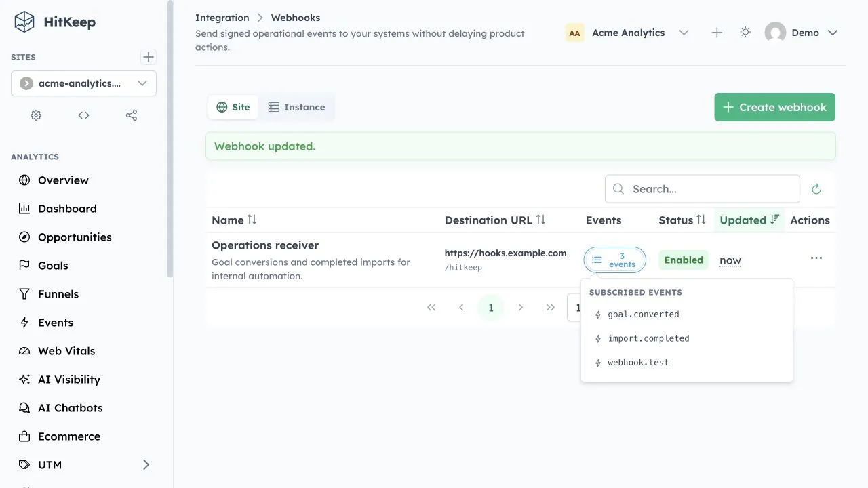The width and height of the screenshot is (868, 488).
Task: Open tracking code snippet icon
Action: click(83, 115)
